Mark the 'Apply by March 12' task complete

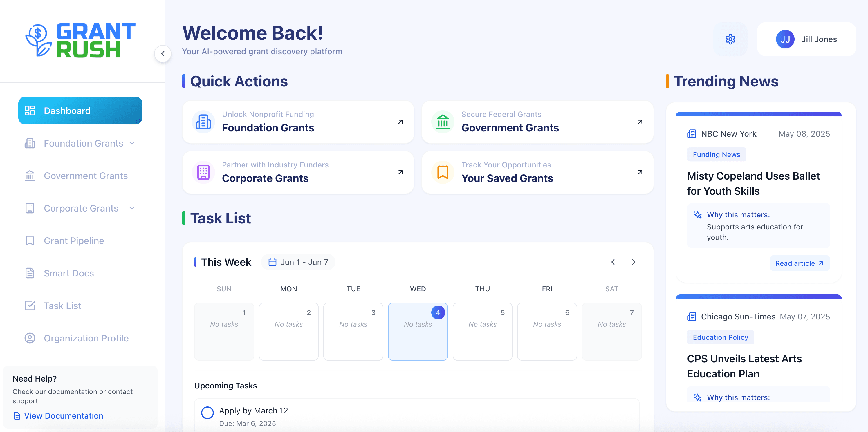click(207, 413)
